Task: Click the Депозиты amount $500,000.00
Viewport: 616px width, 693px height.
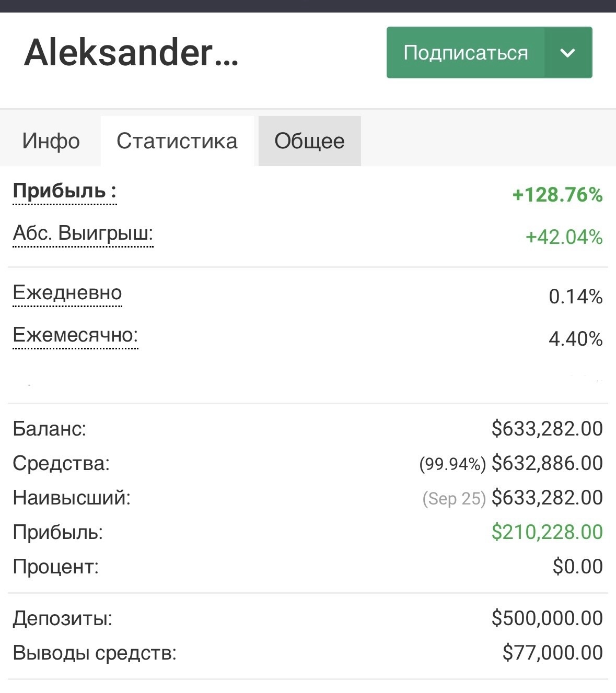Action: click(x=547, y=618)
